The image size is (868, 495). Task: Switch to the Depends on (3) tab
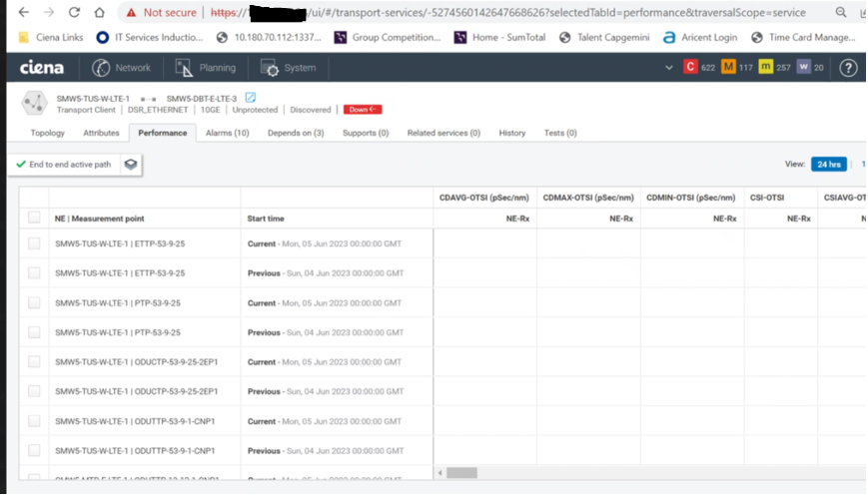(x=296, y=133)
